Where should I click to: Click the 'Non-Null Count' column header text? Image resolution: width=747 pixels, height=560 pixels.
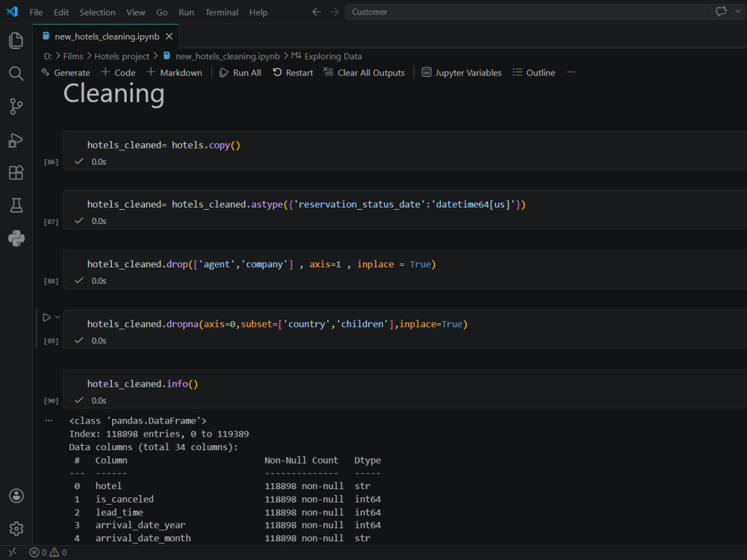coord(301,460)
